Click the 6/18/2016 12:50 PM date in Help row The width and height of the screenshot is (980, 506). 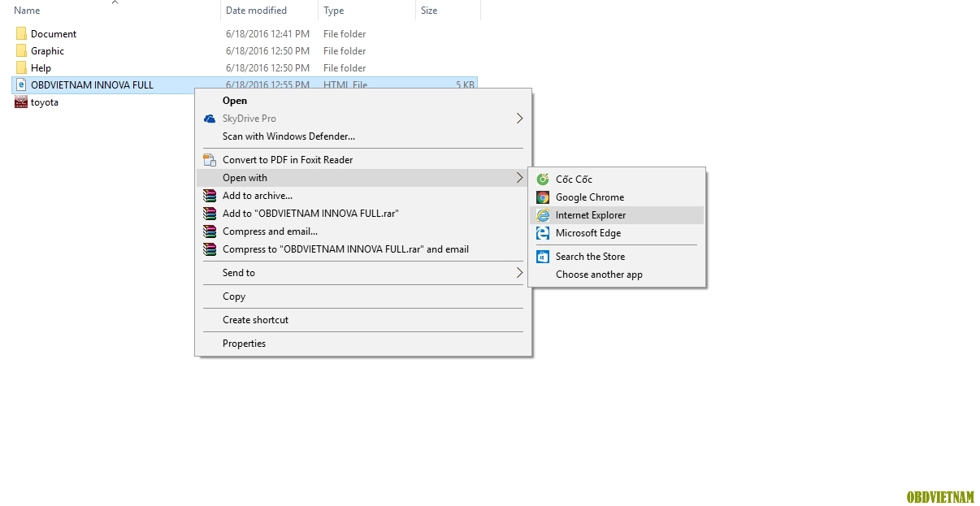point(267,68)
